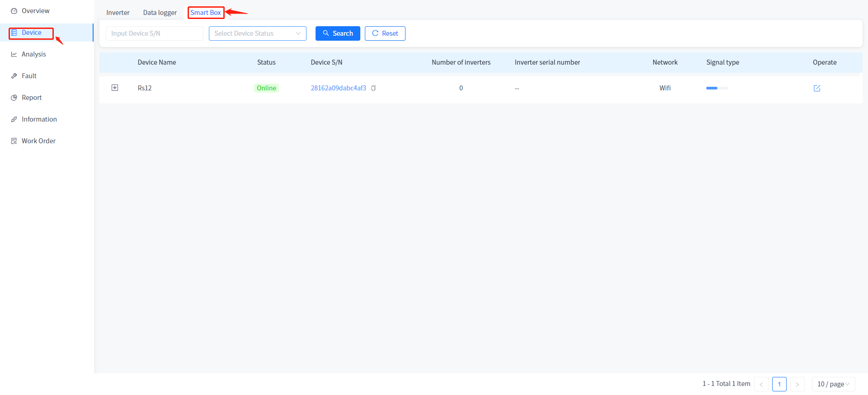This screenshot has height=395, width=868.
Task: Open the 10 / page size dropdown
Action: [833, 384]
